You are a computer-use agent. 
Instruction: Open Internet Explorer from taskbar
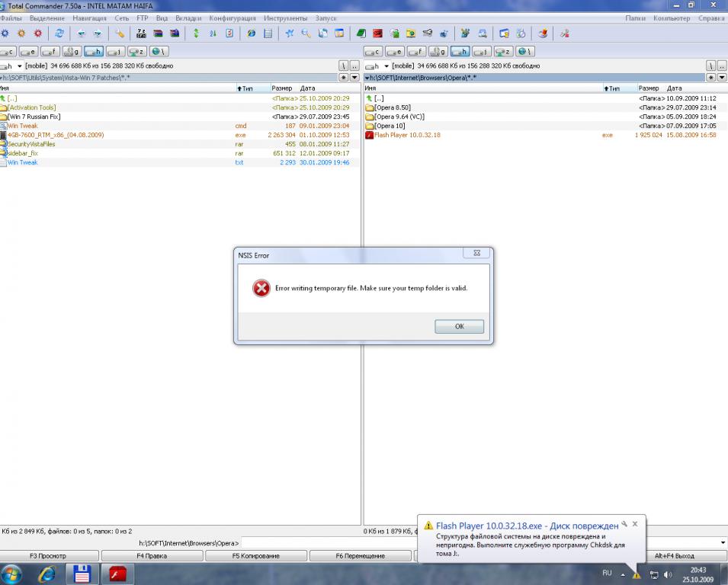pyautogui.click(x=47, y=574)
